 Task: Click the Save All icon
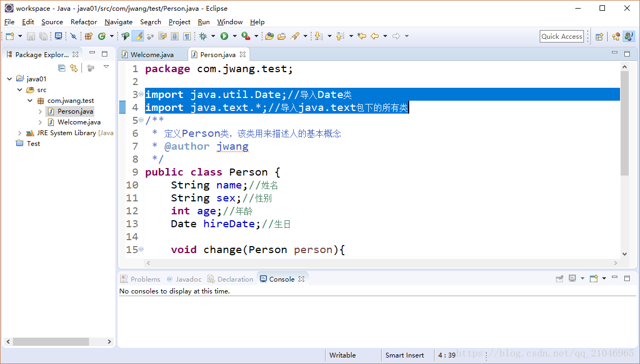coord(42,36)
